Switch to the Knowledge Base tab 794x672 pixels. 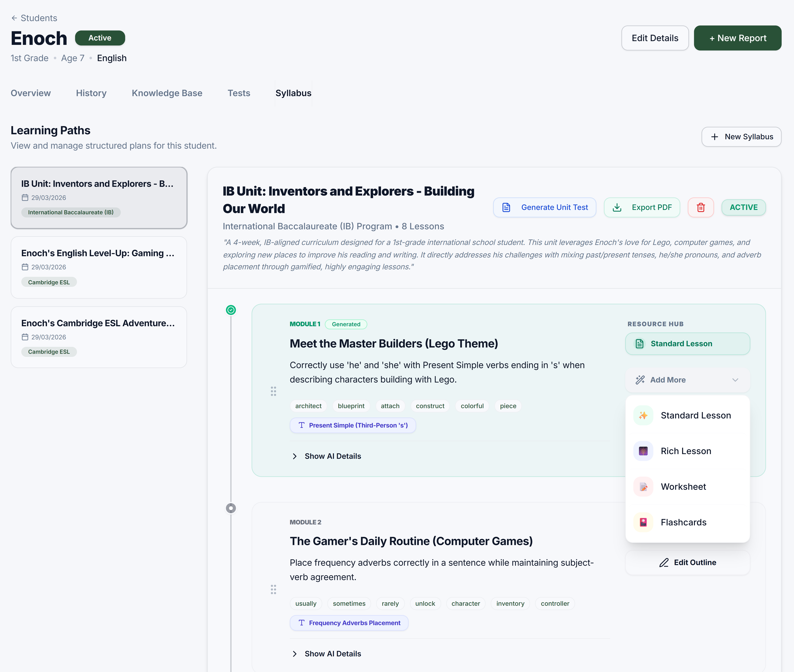tap(167, 93)
